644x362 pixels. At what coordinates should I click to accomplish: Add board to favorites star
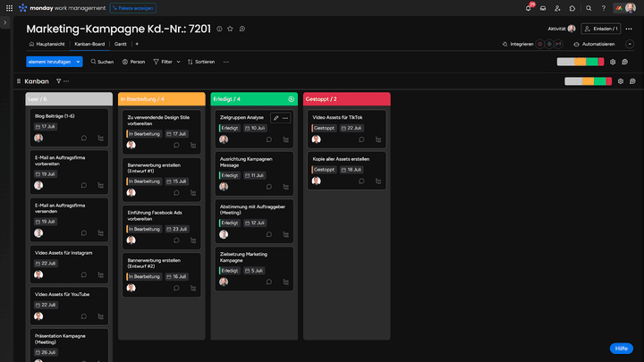click(230, 29)
